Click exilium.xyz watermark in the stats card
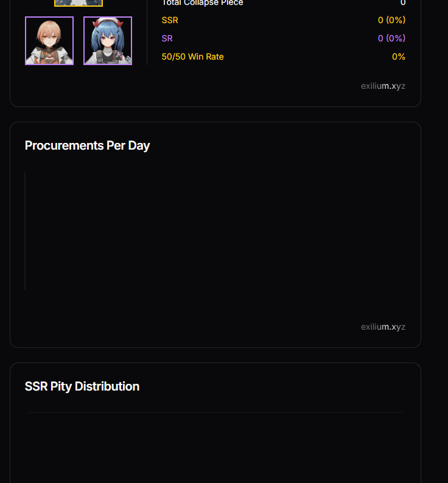 (383, 86)
